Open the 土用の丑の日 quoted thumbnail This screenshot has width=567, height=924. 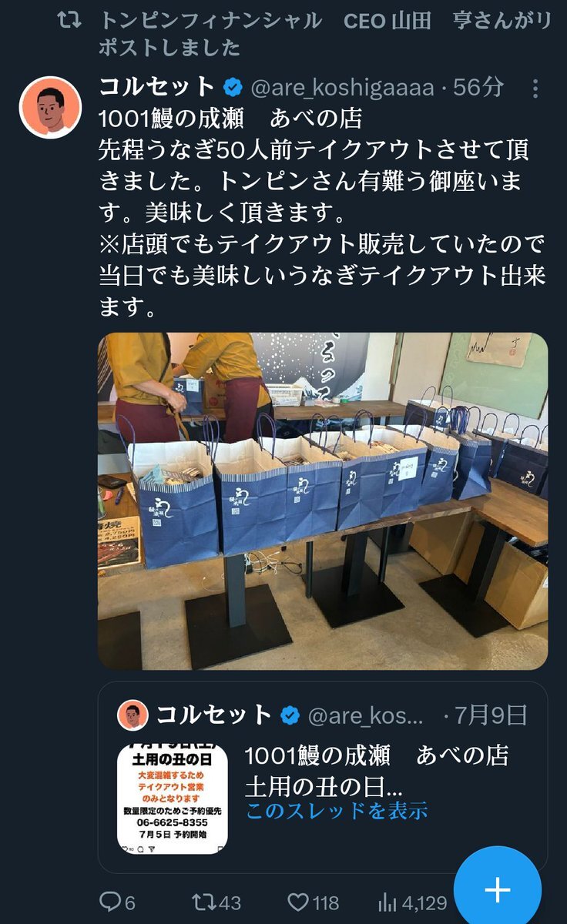point(173,799)
